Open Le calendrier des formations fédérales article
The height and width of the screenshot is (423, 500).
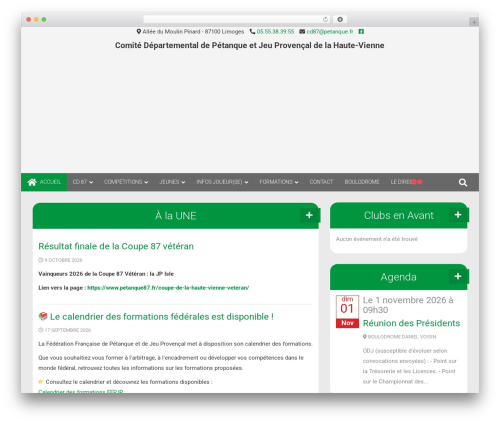(x=162, y=317)
